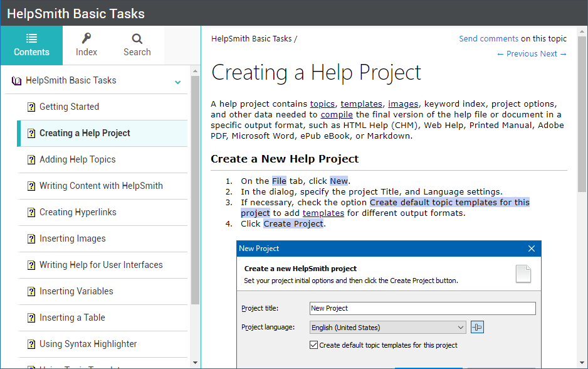Switch to the Index tab

point(87,45)
